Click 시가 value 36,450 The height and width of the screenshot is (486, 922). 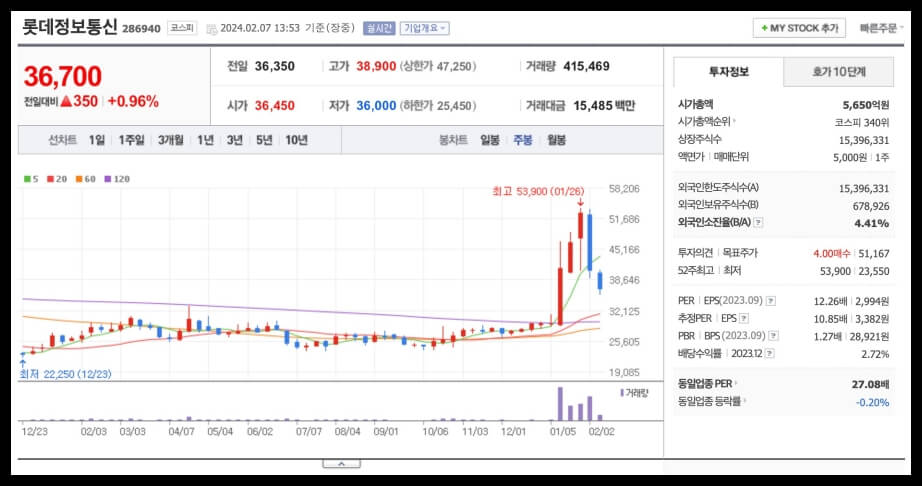(275, 106)
